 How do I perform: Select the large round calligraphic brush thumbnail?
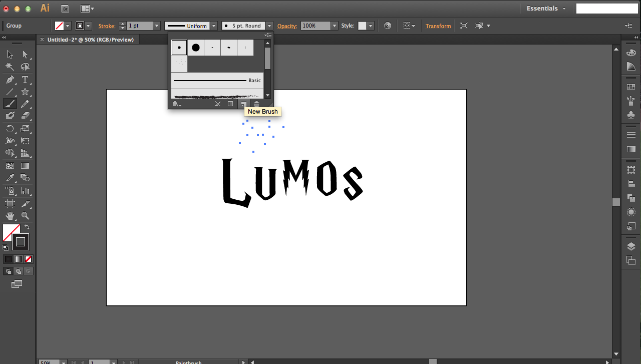pyautogui.click(x=196, y=48)
